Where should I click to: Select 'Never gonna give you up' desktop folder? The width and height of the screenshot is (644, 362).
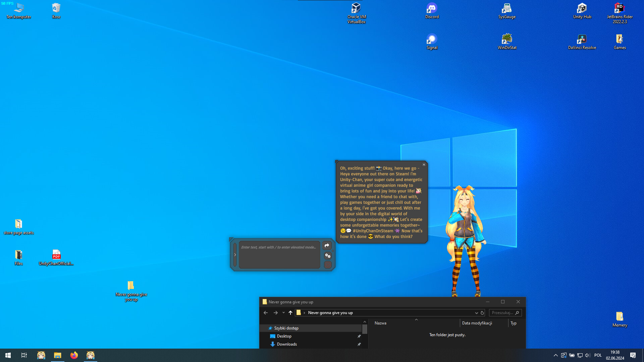click(x=131, y=291)
